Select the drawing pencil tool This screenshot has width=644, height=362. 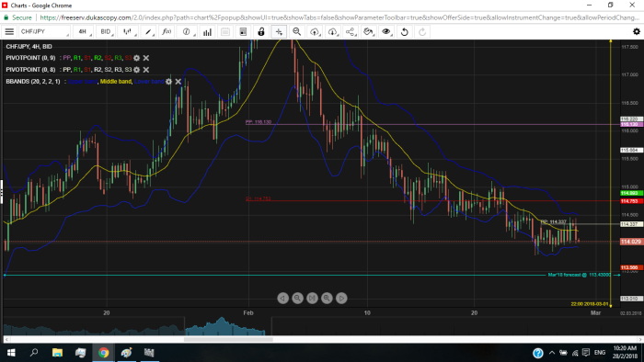pos(148,31)
